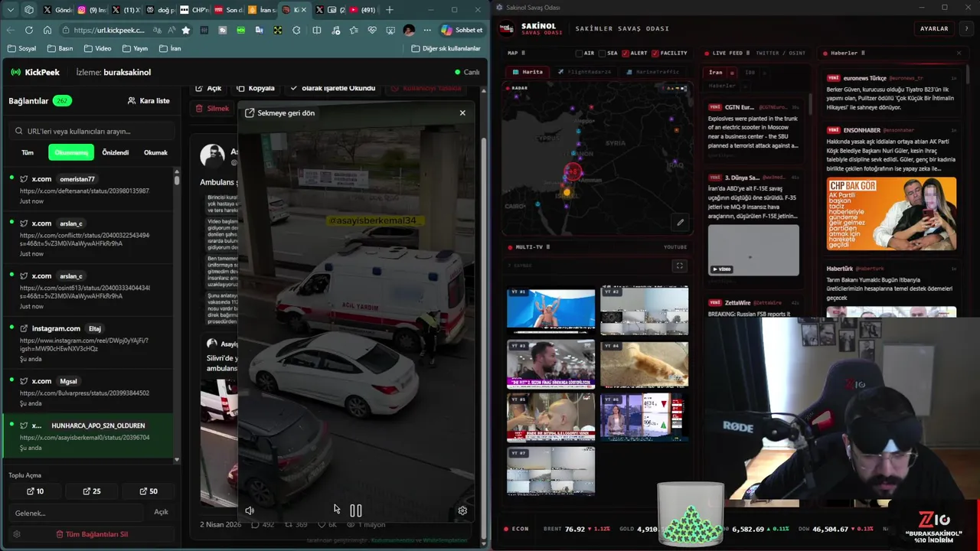
Task: Open the Kara liste panel
Action: click(x=149, y=101)
